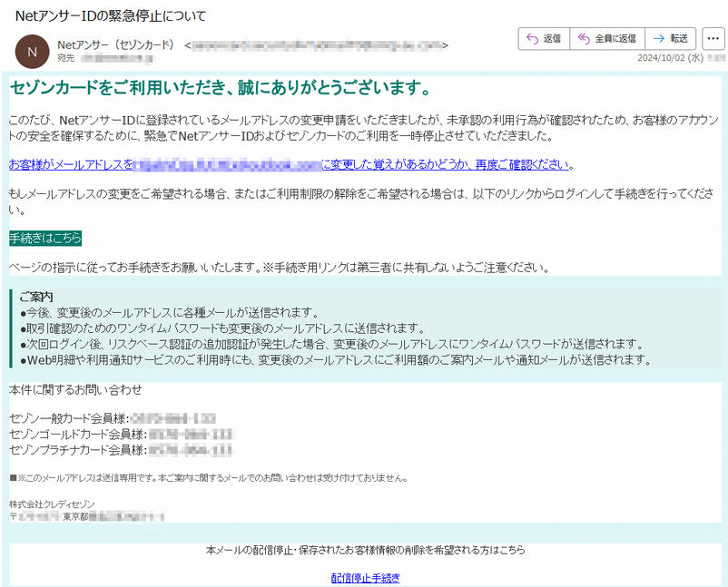Open the email address change confirmation link
The height and width of the screenshot is (587, 728).
(289, 165)
